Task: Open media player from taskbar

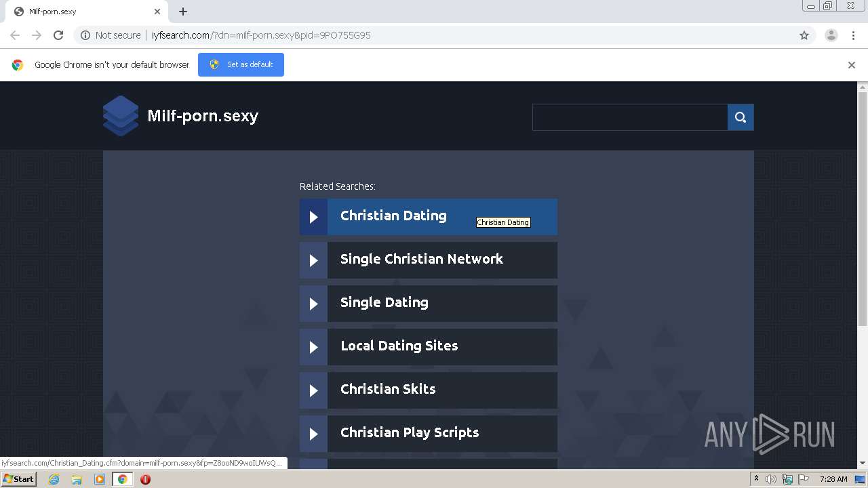Action: point(100,479)
